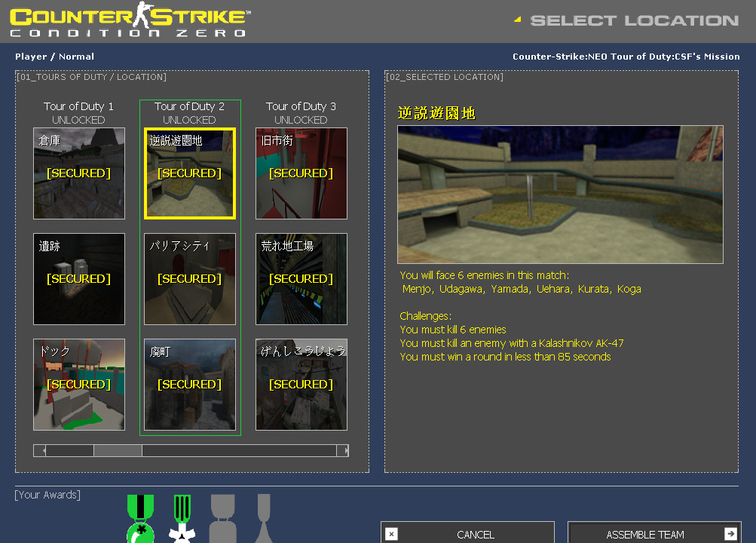Click the Counter-Strike Condition Zero logo
Image resolution: width=756 pixels, height=543 pixels.
(128, 21)
